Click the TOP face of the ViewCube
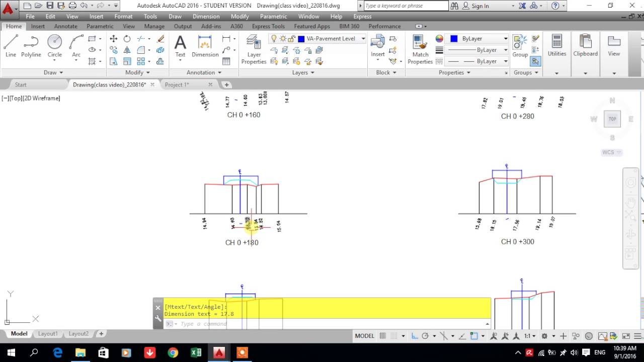This screenshot has height=362, width=644. tap(612, 119)
